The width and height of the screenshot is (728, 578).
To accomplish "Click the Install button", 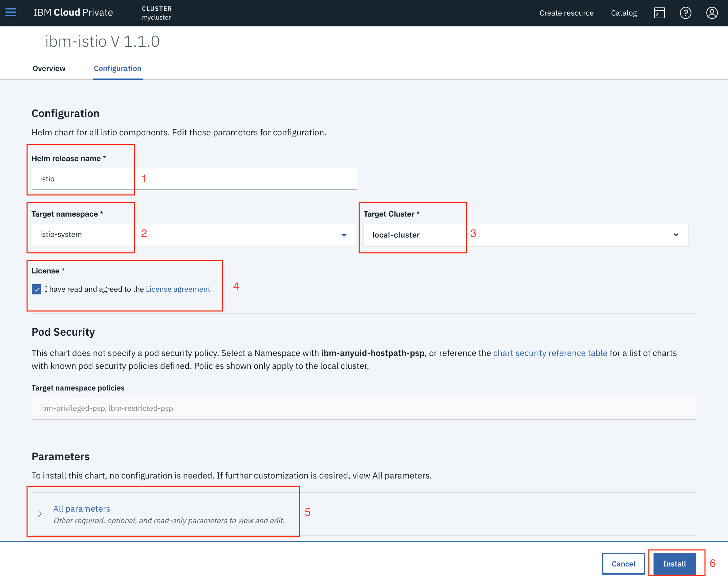I will (x=675, y=564).
